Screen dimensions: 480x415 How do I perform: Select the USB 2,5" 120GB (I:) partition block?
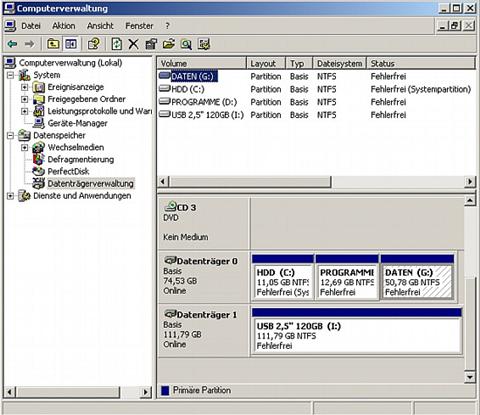357,331
